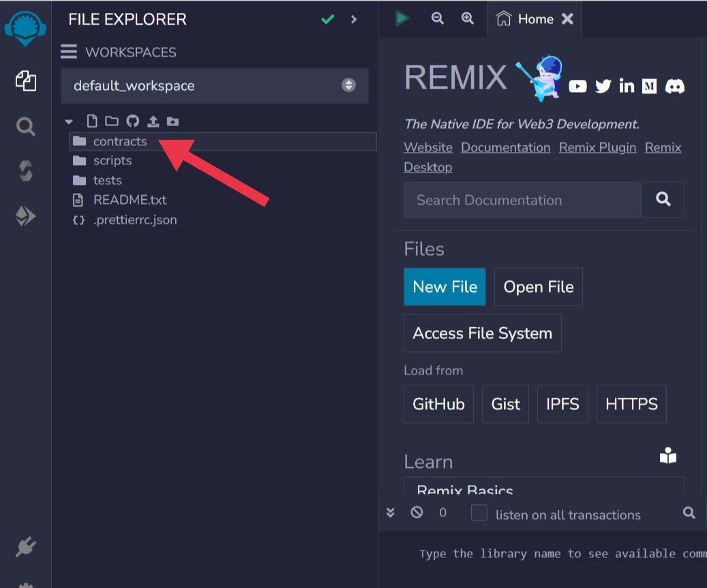Open the Solidity compiler sidebar icon
Viewport: 707px width, 588px height.
click(x=26, y=171)
